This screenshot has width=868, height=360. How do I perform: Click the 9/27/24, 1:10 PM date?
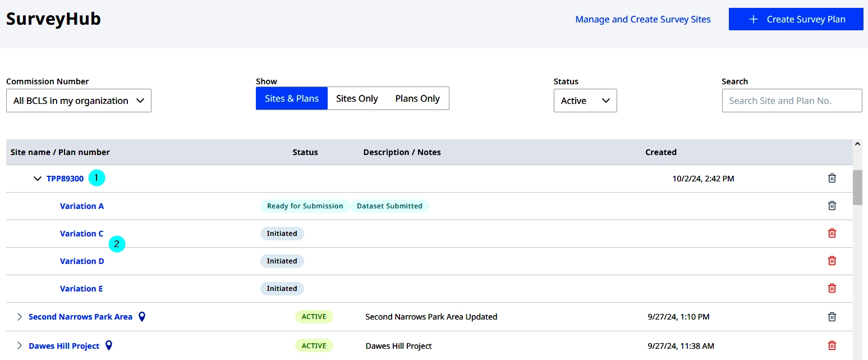678,317
